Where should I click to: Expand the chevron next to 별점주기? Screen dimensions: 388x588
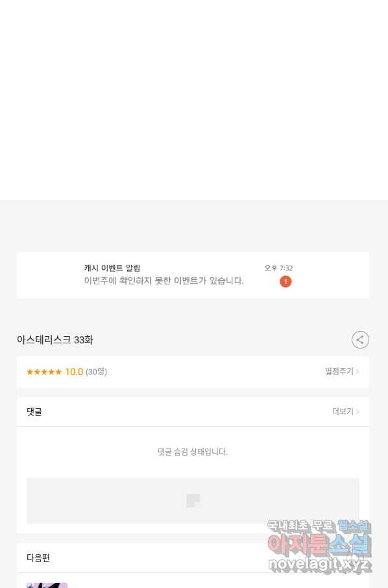pyautogui.click(x=358, y=371)
